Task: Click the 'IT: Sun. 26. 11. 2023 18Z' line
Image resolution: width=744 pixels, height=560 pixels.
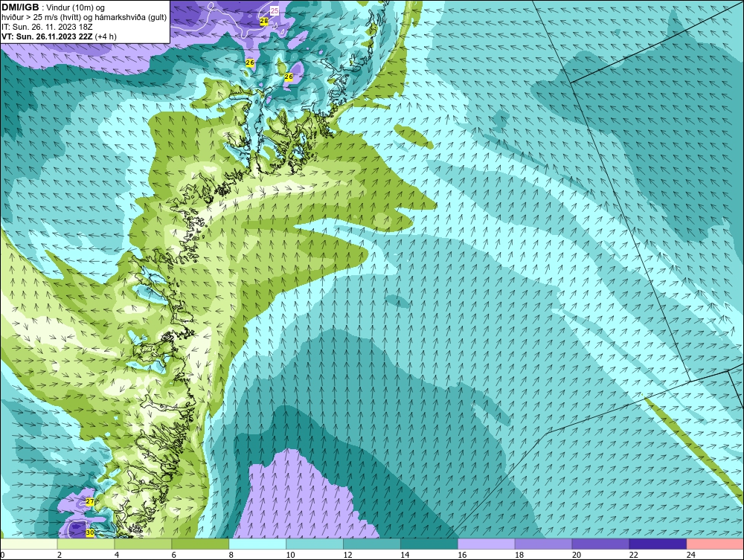Action: (46, 27)
